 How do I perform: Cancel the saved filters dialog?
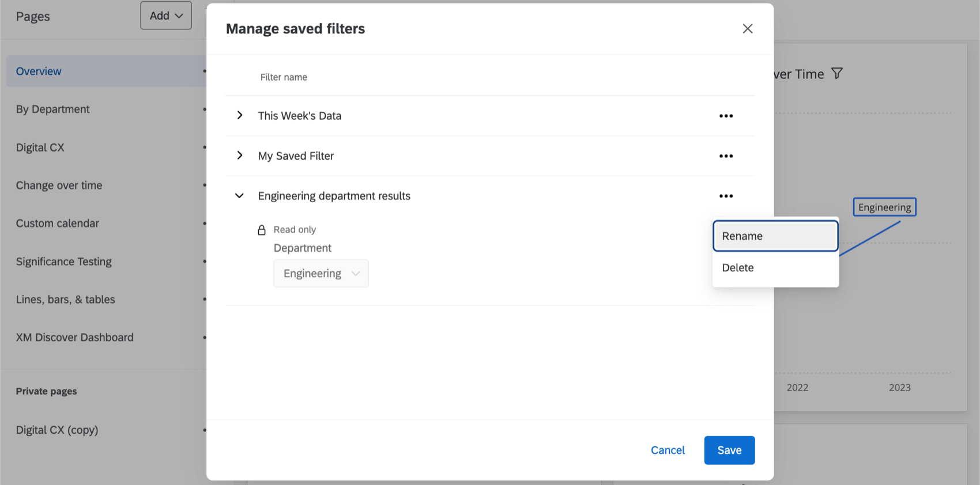pyautogui.click(x=668, y=450)
